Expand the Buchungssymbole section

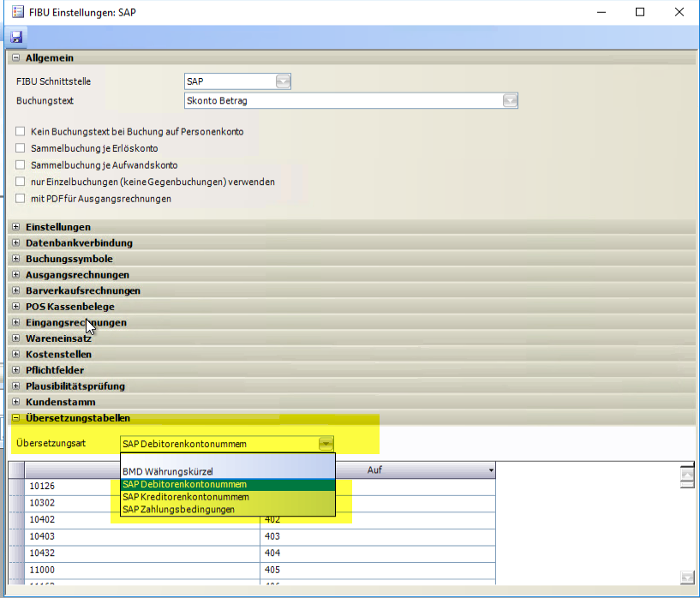pos(15,259)
